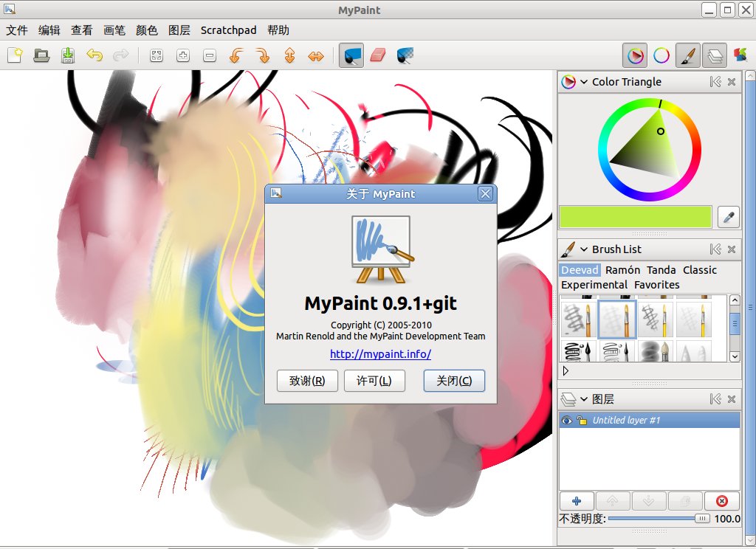Select the Favorites brush group
This screenshot has height=549, width=756.
point(656,285)
